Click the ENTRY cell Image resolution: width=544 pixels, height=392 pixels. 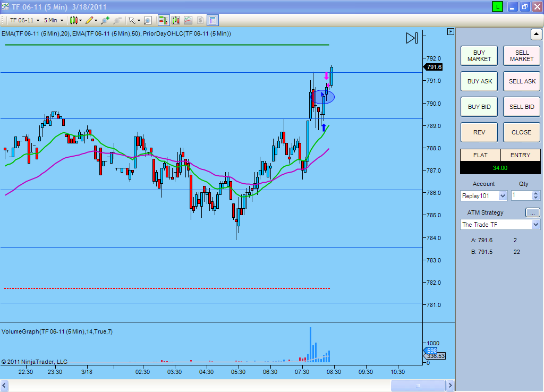pyautogui.click(x=521, y=155)
